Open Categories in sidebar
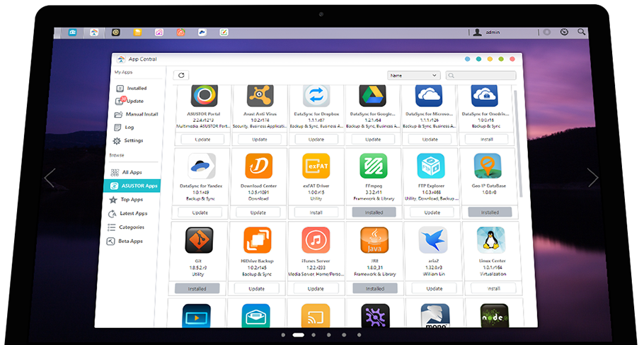Viewport: 644px width, 345px height. (126, 227)
